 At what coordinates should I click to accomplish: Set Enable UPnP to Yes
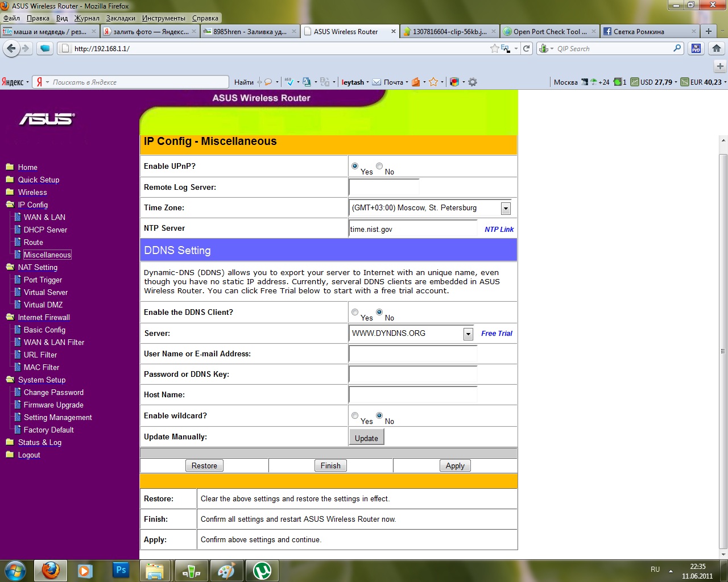click(355, 166)
